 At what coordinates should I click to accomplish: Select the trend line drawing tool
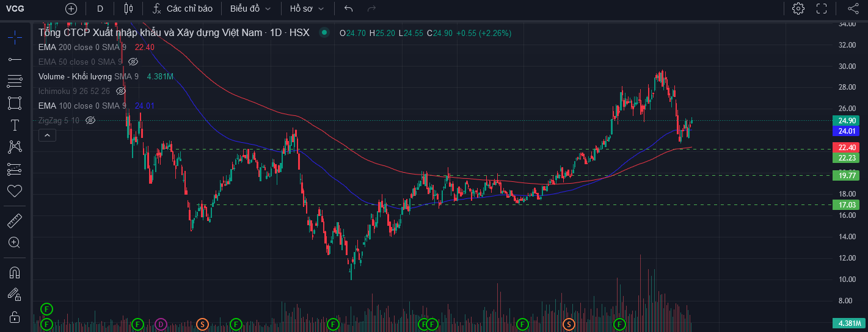[15, 59]
